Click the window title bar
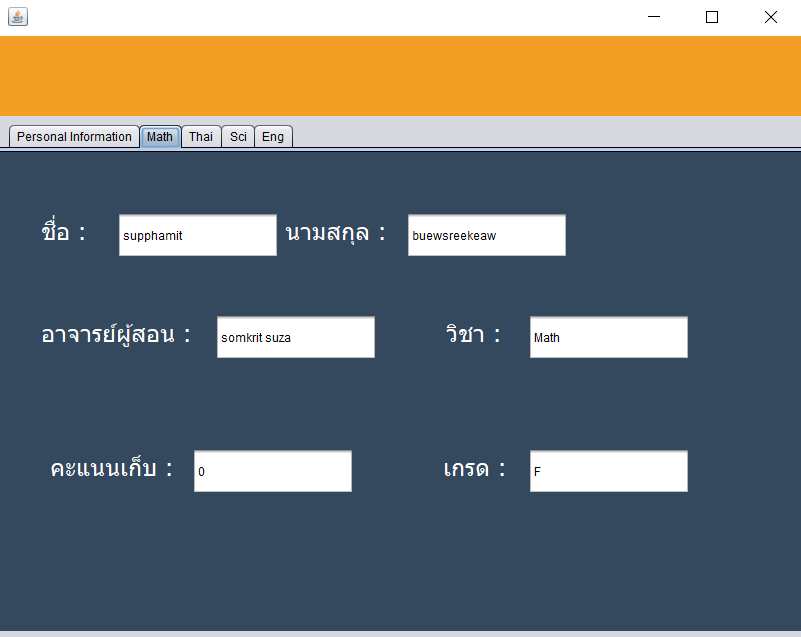This screenshot has width=801, height=637. pyautogui.click(x=400, y=17)
